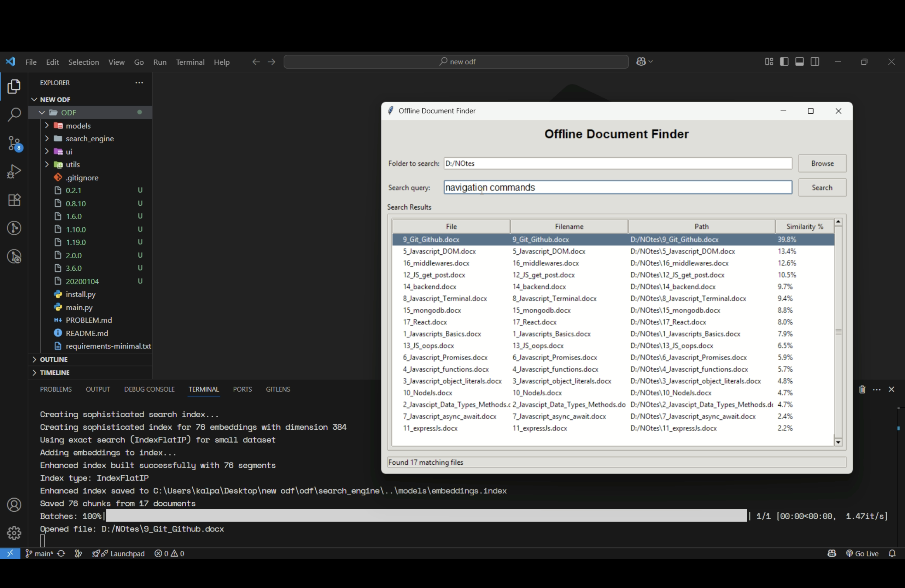Close the terminal panel with X
Viewport: 905px width, 588px height.
pos(891,389)
